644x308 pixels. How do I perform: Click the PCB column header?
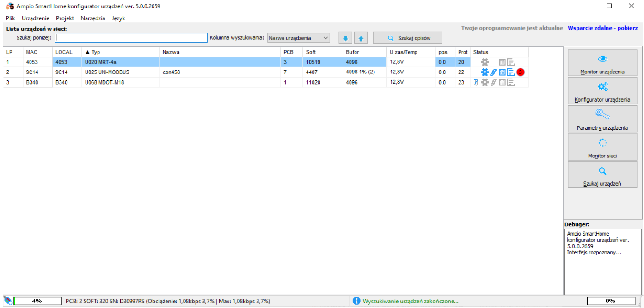point(292,52)
